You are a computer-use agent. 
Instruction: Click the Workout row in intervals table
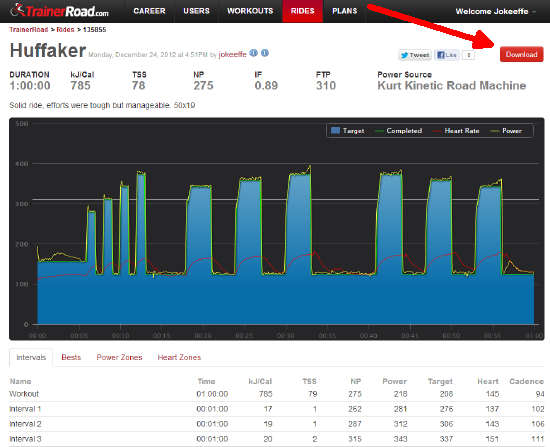pyautogui.click(x=277, y=394)
